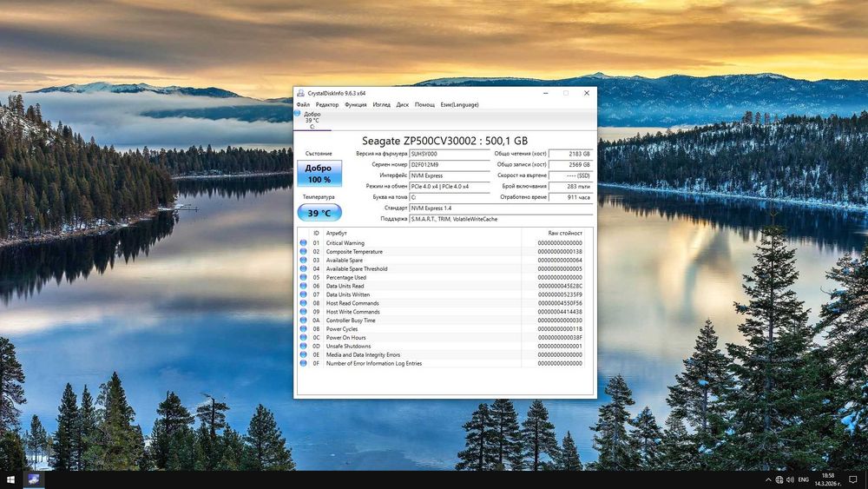Open the Функция menu
Image resolution: width=868 pixels, height=489 pixels.
click(355, 105)
